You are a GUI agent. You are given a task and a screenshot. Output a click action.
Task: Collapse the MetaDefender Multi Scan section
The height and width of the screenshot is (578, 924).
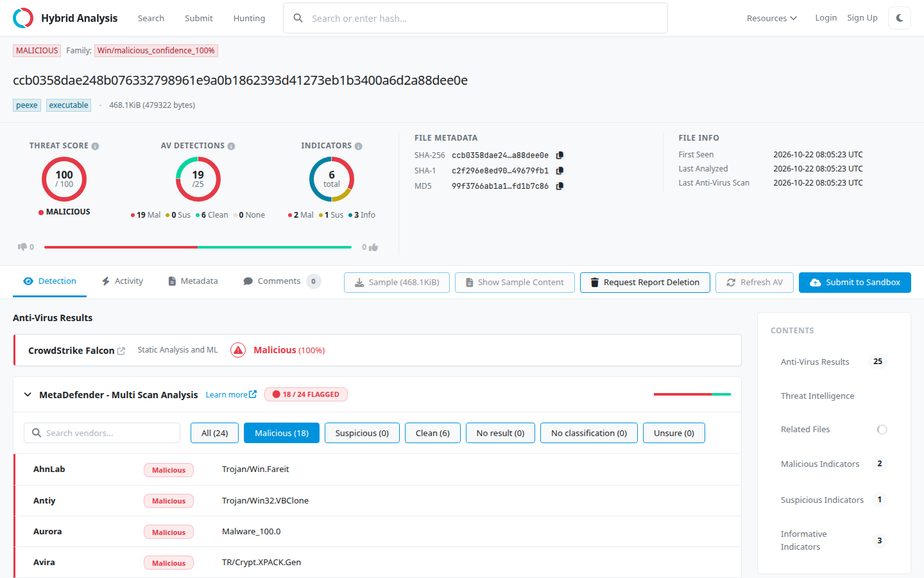(x=28, y=394)
